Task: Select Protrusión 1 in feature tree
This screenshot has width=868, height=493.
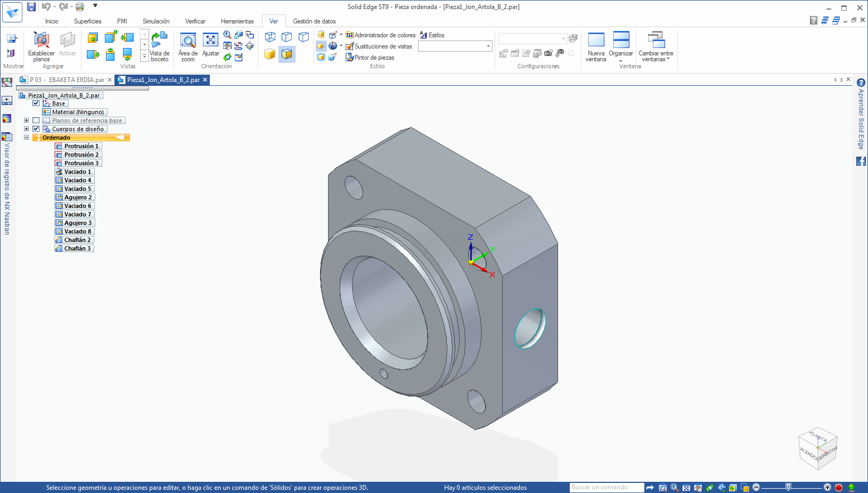Action: tap(81, 146)
